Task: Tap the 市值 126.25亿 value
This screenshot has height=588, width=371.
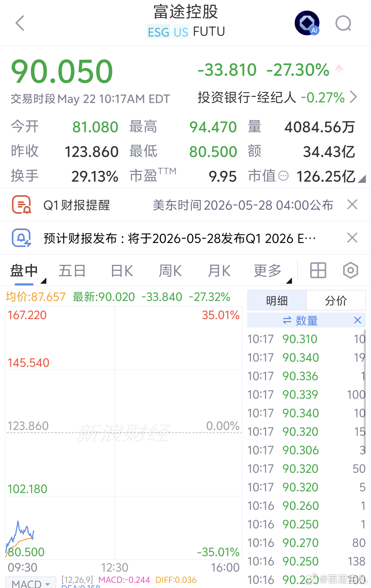Action: (x=326, y=176)
